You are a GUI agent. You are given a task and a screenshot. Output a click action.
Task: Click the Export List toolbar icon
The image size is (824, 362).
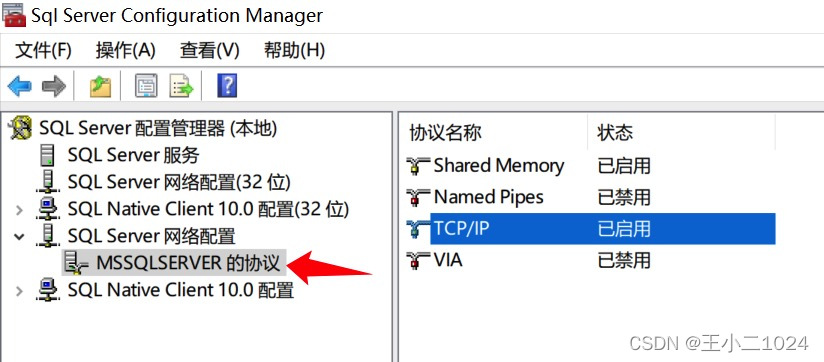pos(181,86)
